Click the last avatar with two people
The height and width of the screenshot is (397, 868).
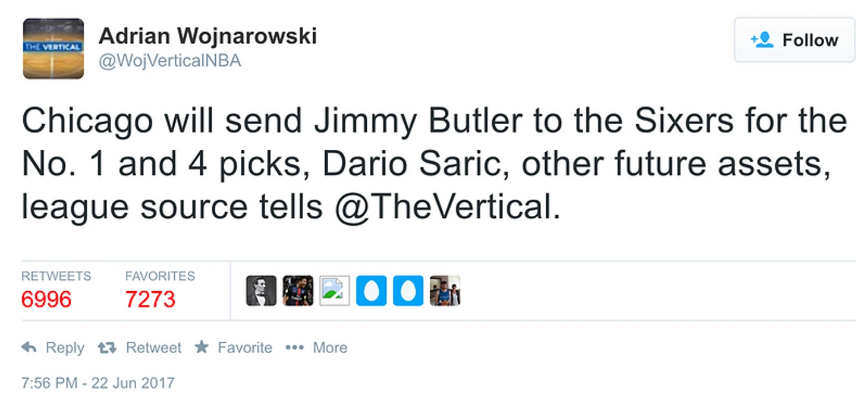click(445, 291)
